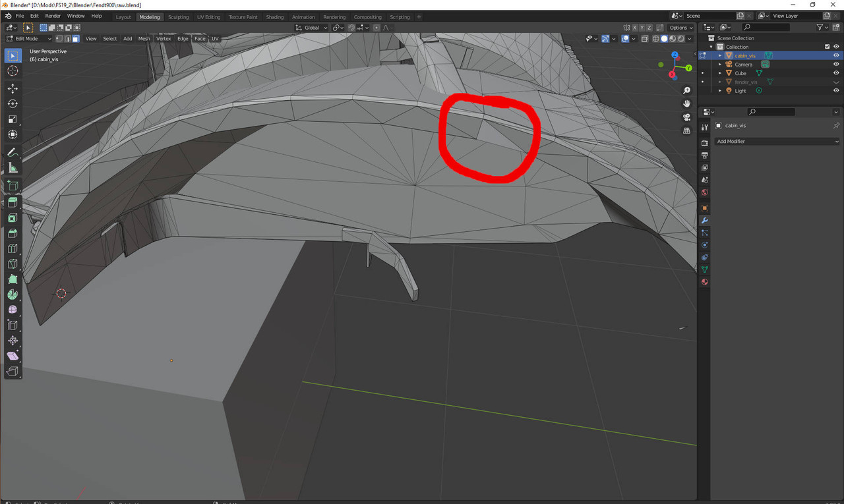Select the Annotate tool

12,152
